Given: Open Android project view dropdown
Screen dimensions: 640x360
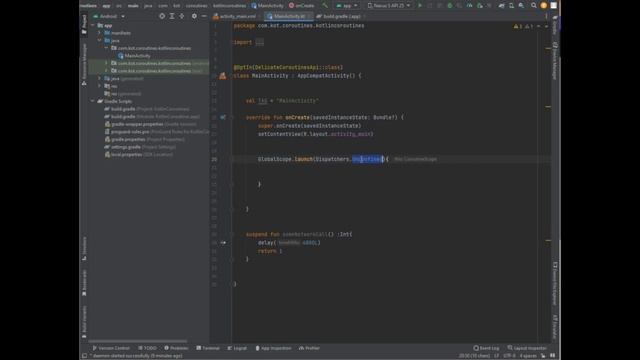Looking at the screenshot, I should (109, 16).
